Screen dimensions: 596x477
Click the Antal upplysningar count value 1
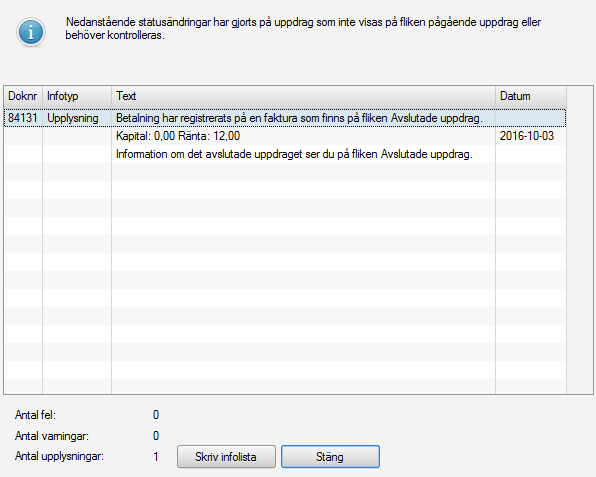(x=156, y=456)
